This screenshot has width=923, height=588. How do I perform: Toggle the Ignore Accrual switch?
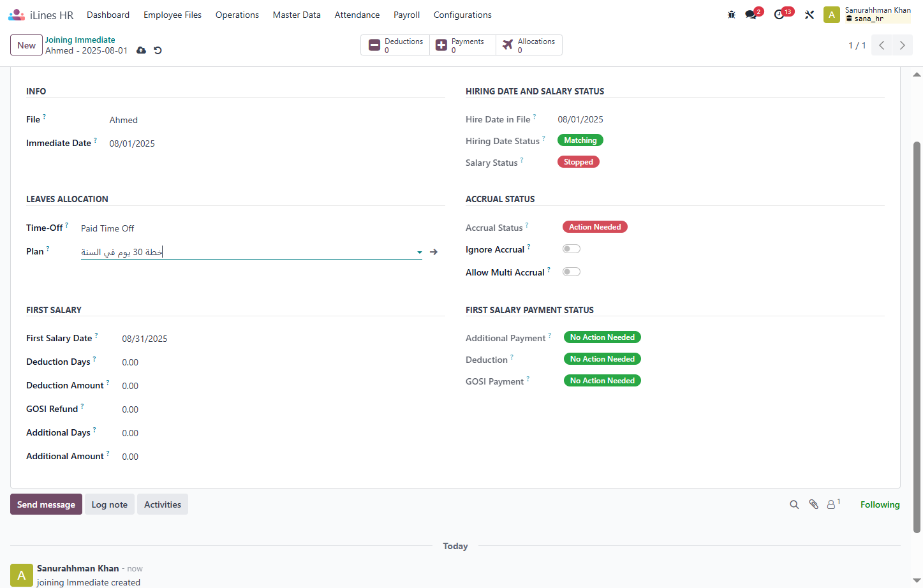pos(572,249)
